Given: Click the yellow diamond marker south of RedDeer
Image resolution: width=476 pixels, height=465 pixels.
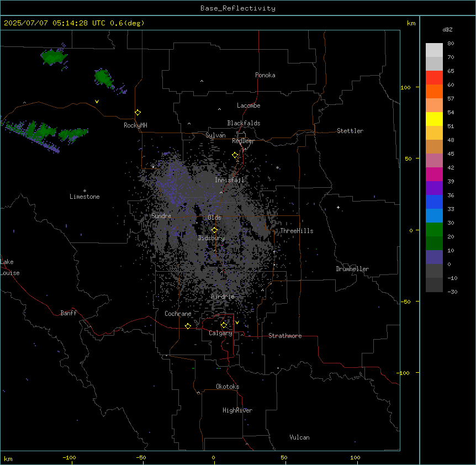Looking at the screenshot, I should tap(235, 155).
